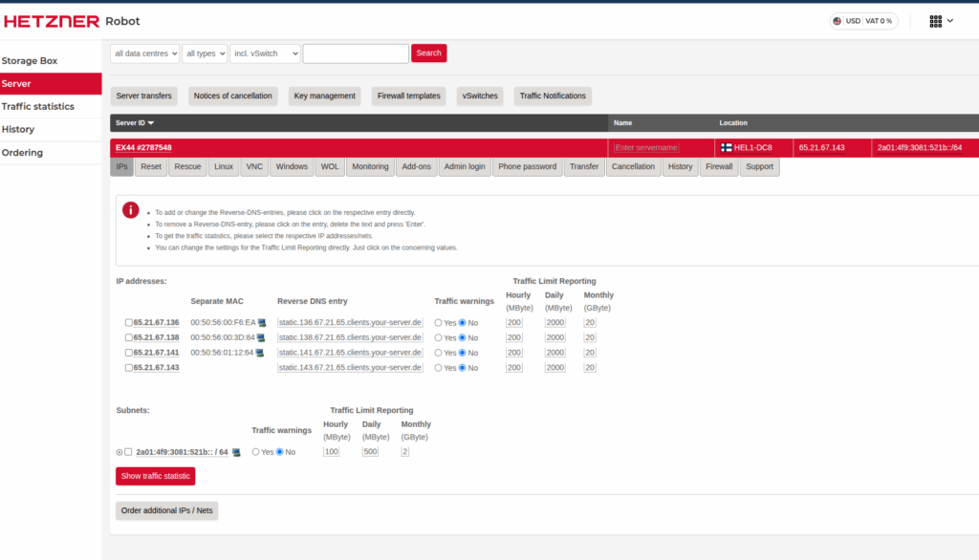Click the Reverse DNS field for 65.21.67.138
The width and height of the screenshot is (979, 560).
point(349,336)
